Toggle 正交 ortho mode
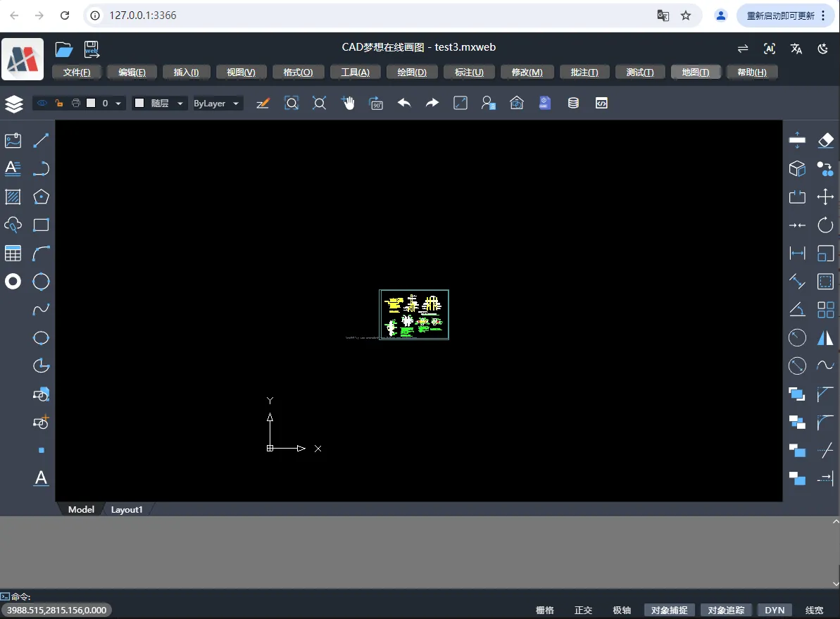The height and width of the screenshot is (619, 840). tap(583, 610)
